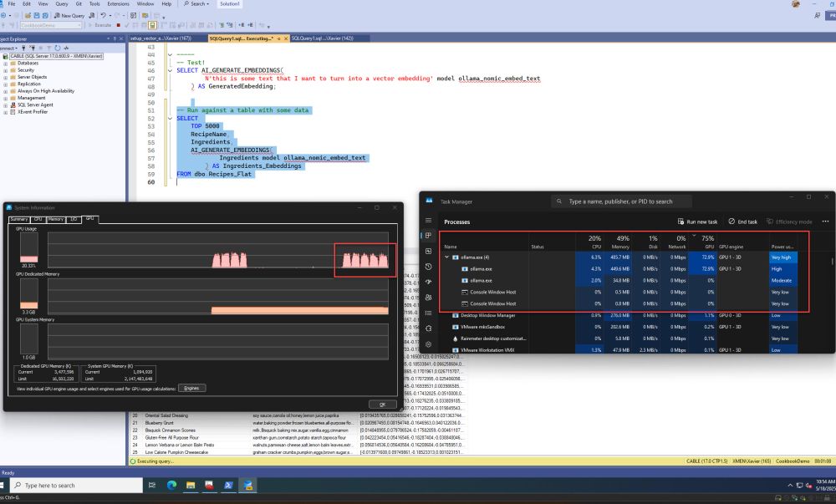Collapse the ollama.exe (4) process group
The height and width of the screenshot is (504, 836).
point(446,257)
